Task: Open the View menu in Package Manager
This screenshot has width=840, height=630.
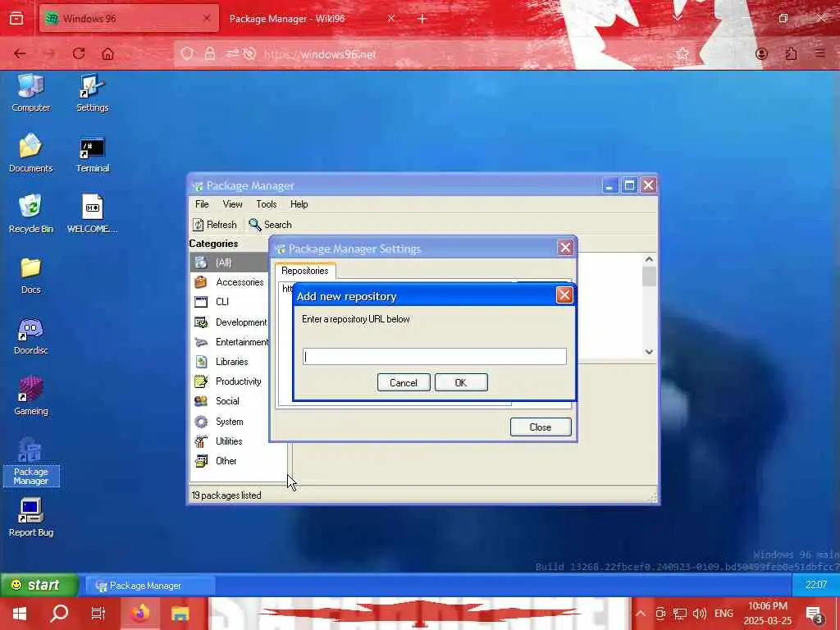Action: click(x=232, y=204)
